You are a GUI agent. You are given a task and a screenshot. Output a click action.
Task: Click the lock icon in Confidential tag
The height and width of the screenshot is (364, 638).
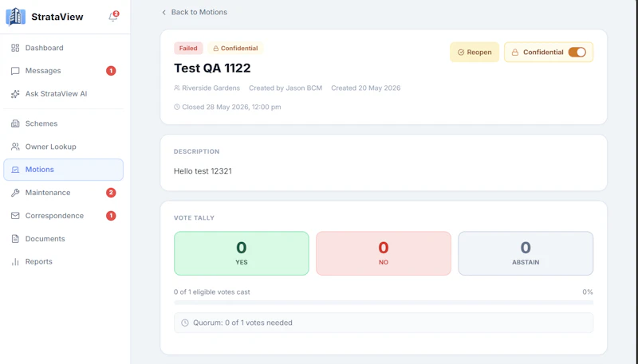coord(216,49)
